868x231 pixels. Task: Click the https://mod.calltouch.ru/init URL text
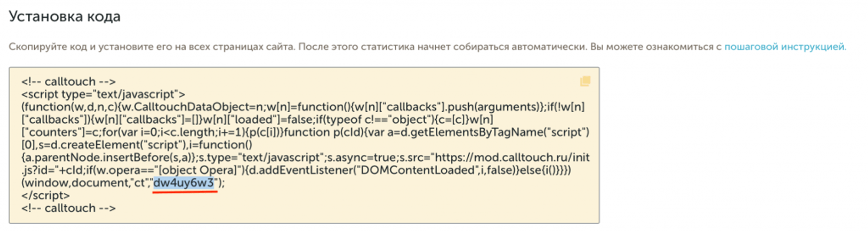click(x=512, y=157)
